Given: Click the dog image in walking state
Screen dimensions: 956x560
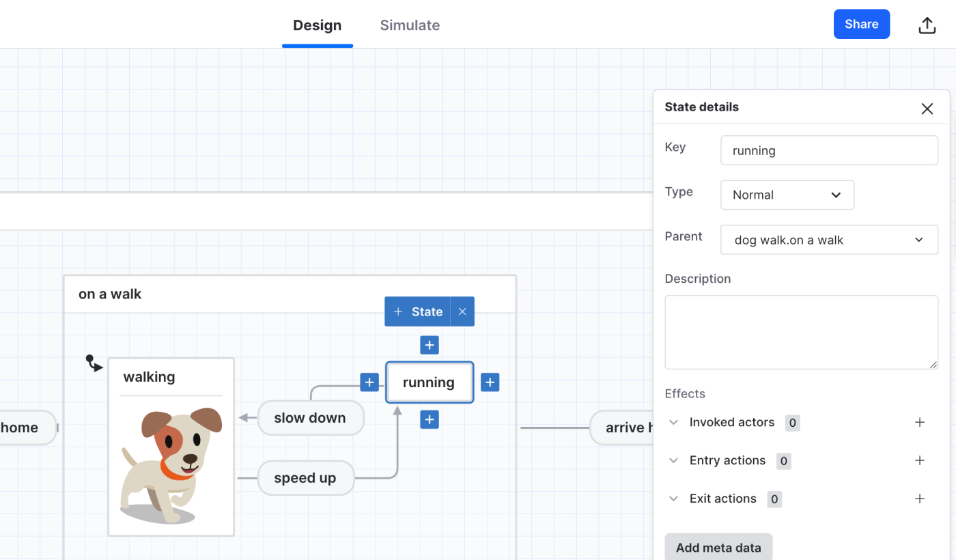Looking at the screenshot, I should tap(171, 465).
